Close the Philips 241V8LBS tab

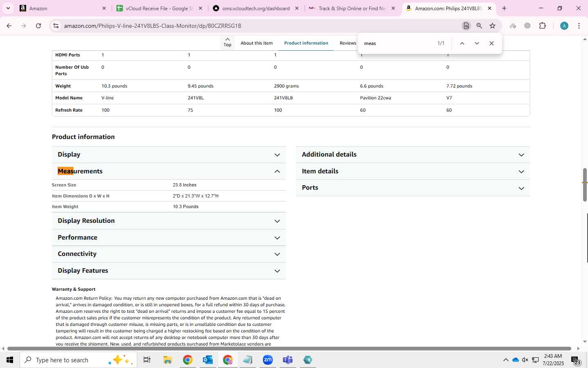[490, 8]
